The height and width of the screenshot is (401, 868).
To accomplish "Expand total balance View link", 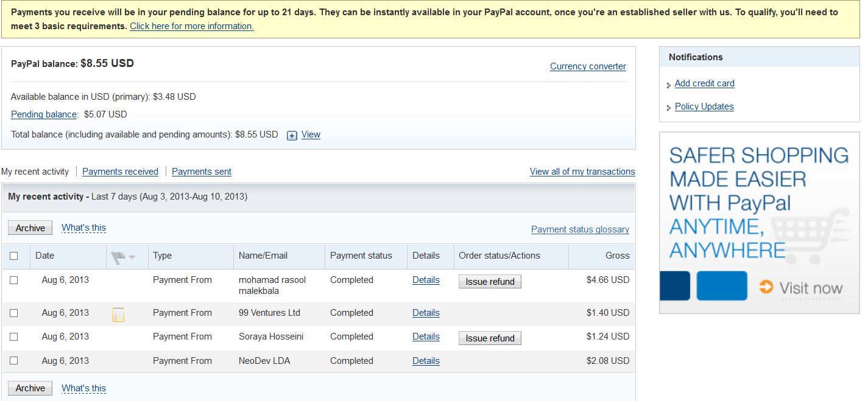I will [x=311, y=135].
